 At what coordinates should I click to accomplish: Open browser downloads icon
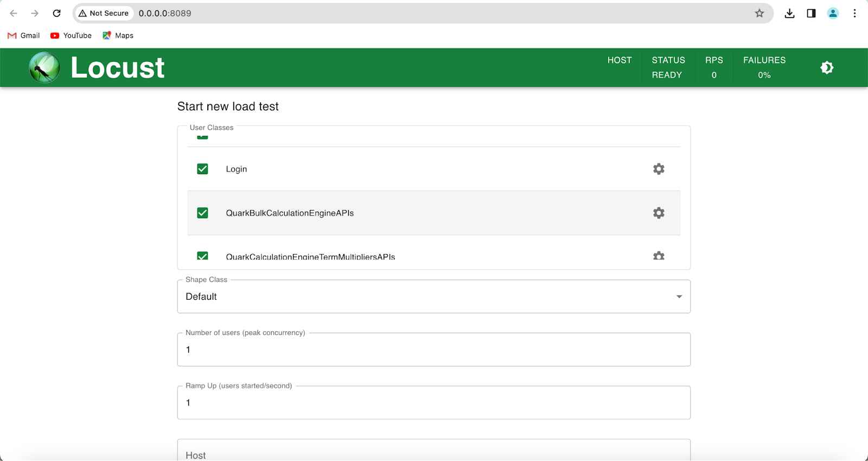[x=789, y=13]
